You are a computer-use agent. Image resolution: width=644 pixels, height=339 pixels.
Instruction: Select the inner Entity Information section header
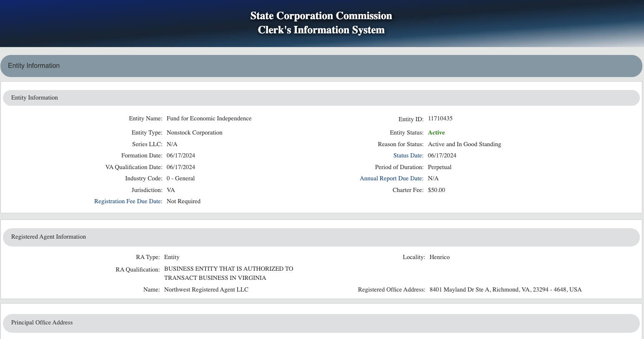(x=321, y=98)
